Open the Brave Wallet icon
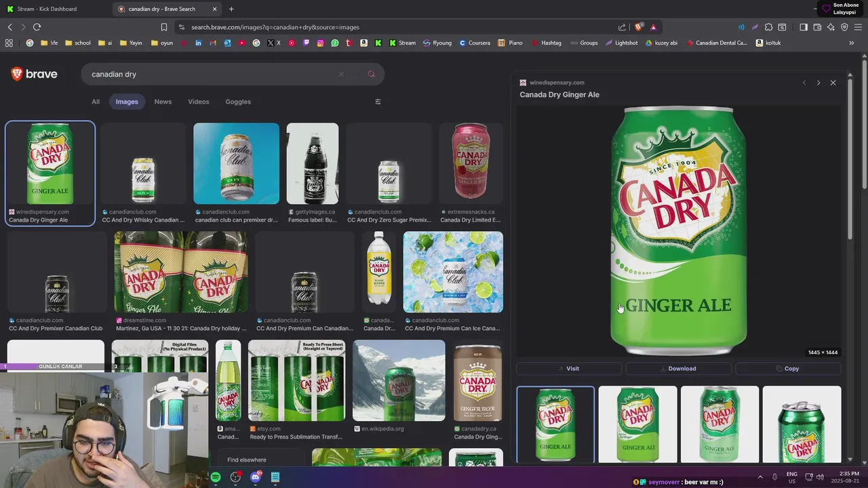Viewport: 868px width, 488px height. [817, 27]
